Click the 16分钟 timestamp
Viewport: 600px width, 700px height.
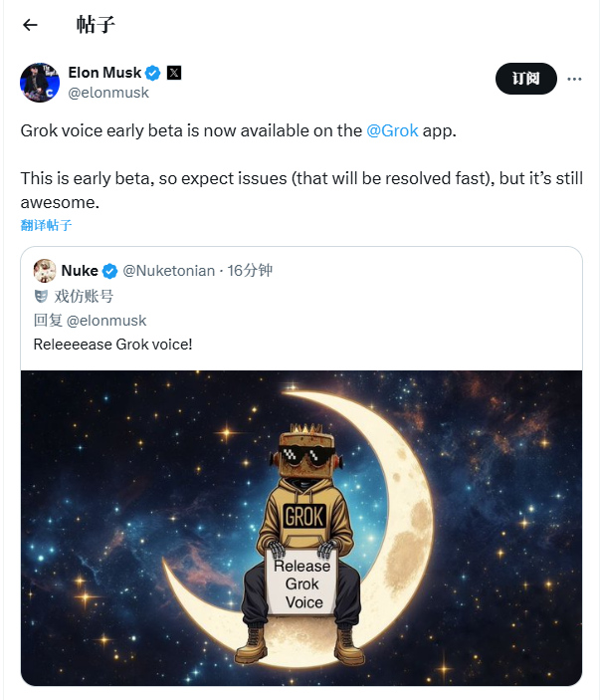250,271
